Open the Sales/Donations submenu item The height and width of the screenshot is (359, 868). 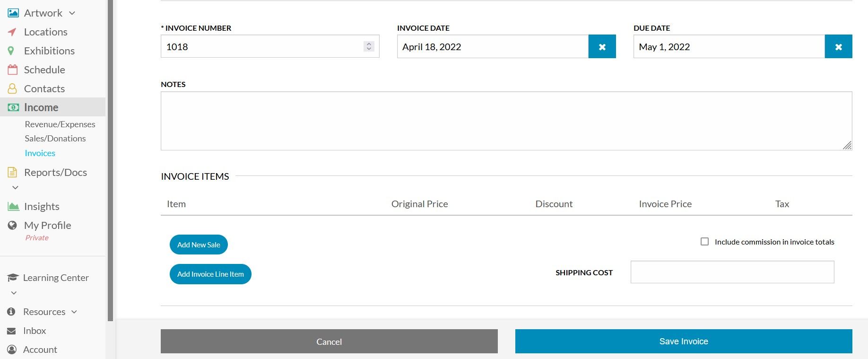55,139
